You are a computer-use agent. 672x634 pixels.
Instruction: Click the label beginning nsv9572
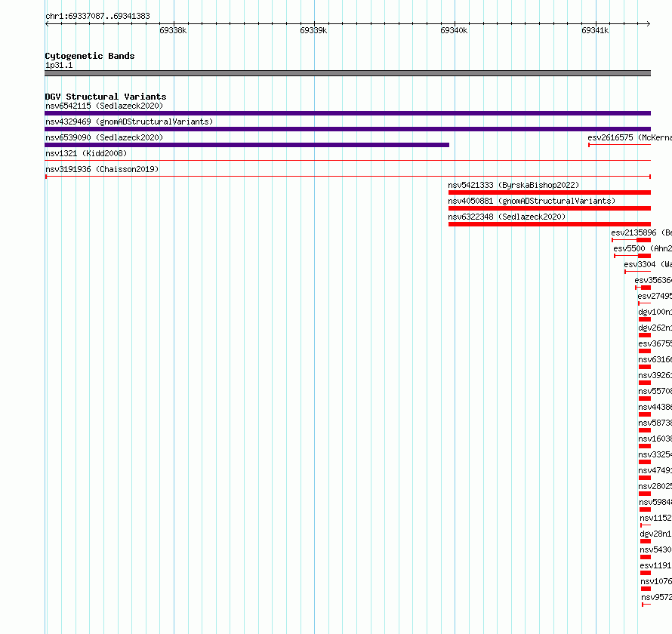657,597
